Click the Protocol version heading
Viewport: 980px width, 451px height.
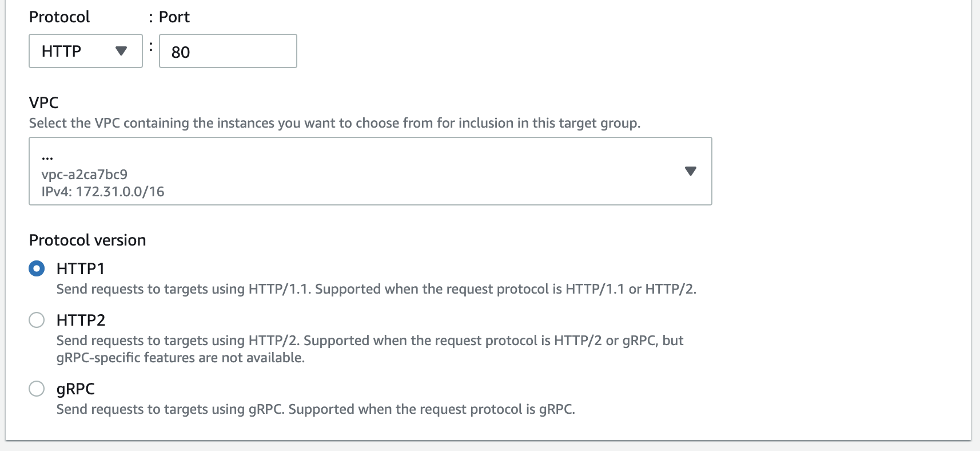click(x=87, y=240)
